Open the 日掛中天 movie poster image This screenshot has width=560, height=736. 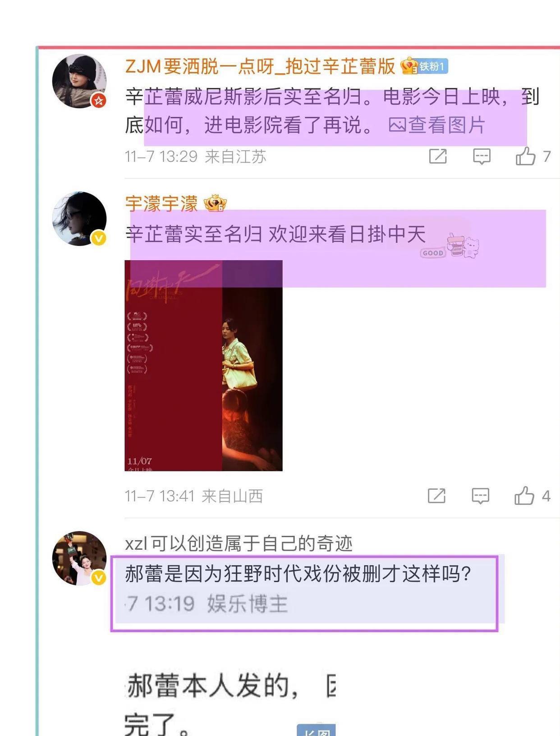[203, 365]
